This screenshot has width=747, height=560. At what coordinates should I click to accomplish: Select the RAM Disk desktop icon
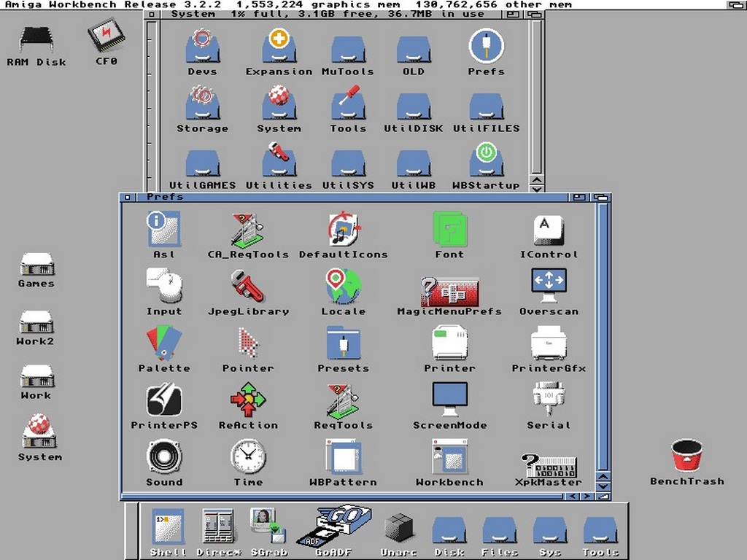click(x=36, y=40)
